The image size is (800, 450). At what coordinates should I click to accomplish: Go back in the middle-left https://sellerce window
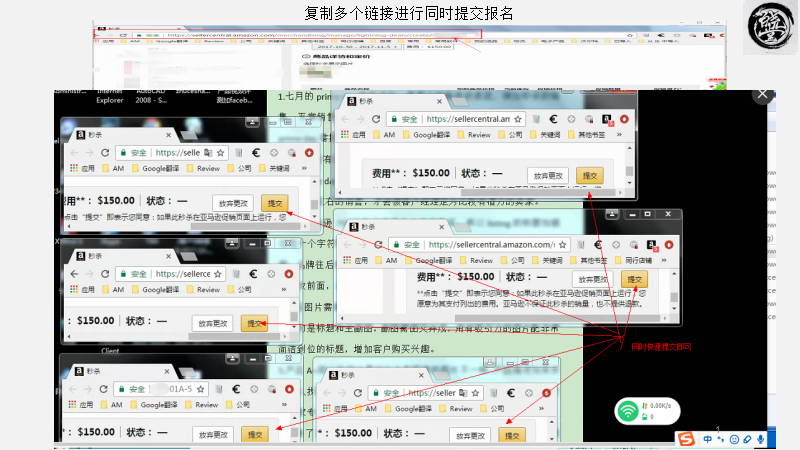[74, 274]
